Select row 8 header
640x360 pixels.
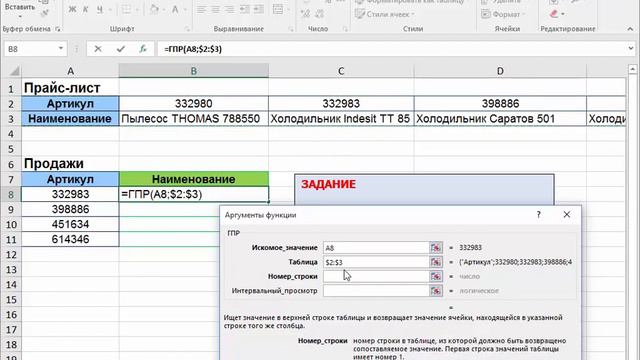[x=11, y=194]
